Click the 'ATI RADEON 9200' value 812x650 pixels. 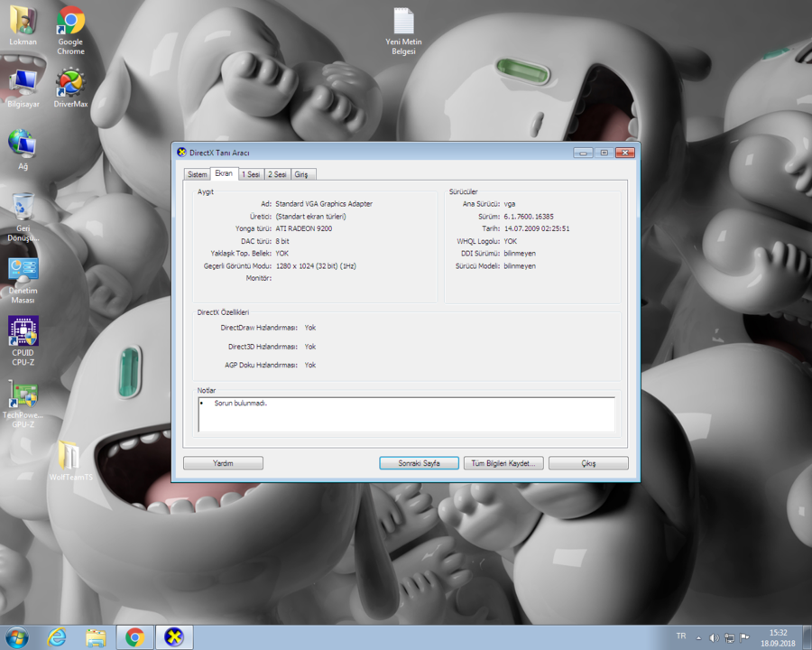tap(304, 228)
